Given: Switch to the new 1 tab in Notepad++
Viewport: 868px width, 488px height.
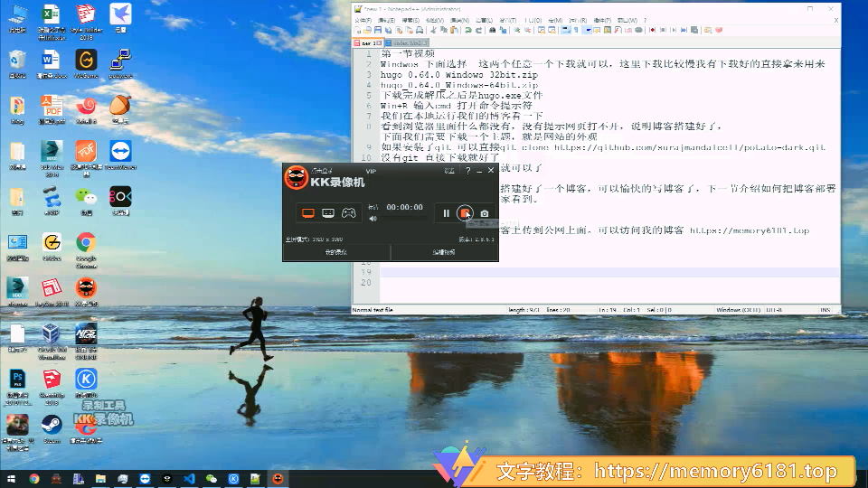Looking at the screenshot, I should [369, 42].
